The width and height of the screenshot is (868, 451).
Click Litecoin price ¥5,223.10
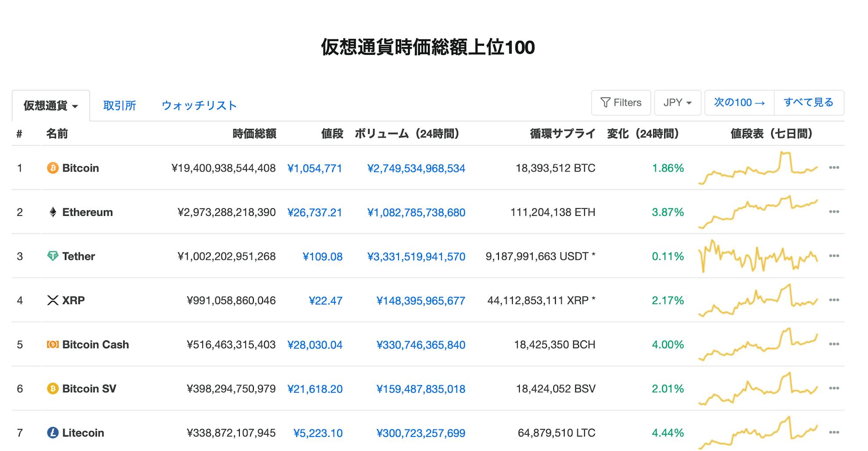pos(318,433)
